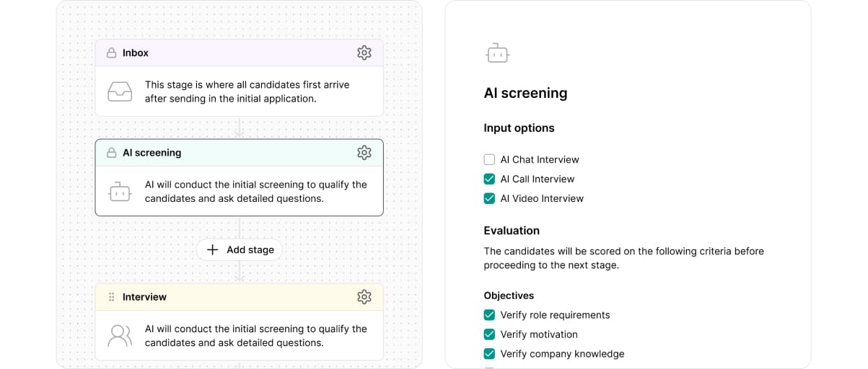Screen dimensions: 868x369
Task: Uncheck Verify motivation
Action: coord(489,334)
